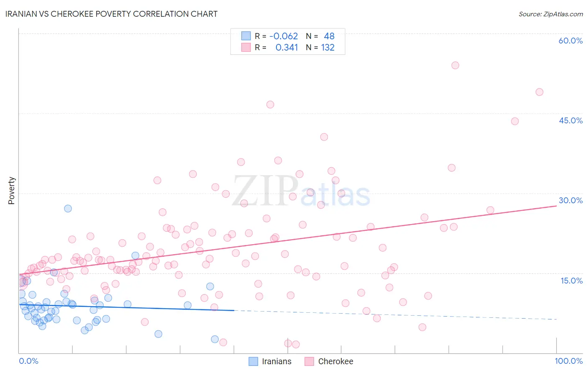Click the highest pink point near 54%
The width and height of the screenshot is (588, 373).
pos(455,65)
